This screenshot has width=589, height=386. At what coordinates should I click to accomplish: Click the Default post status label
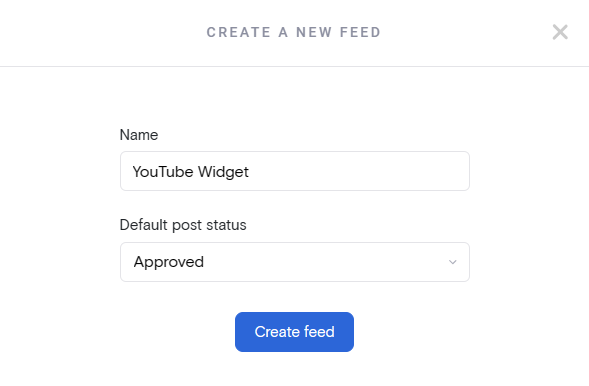point(183,225)
